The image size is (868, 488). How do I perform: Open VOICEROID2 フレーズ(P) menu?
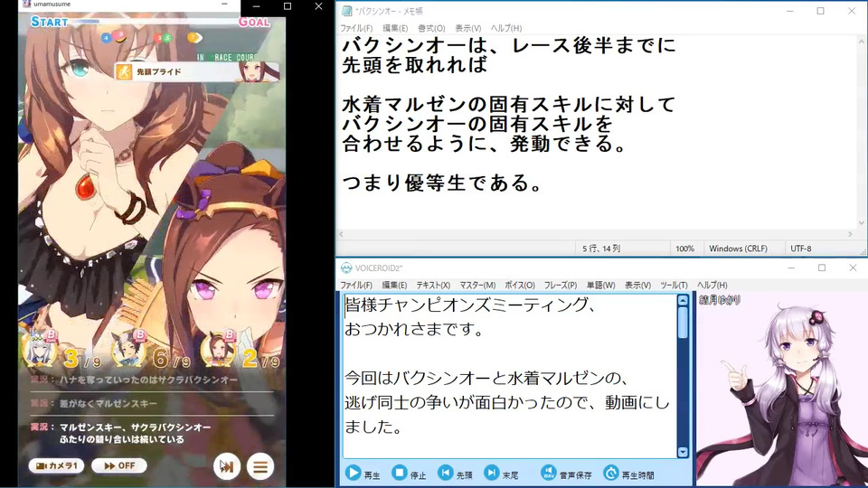561,285
